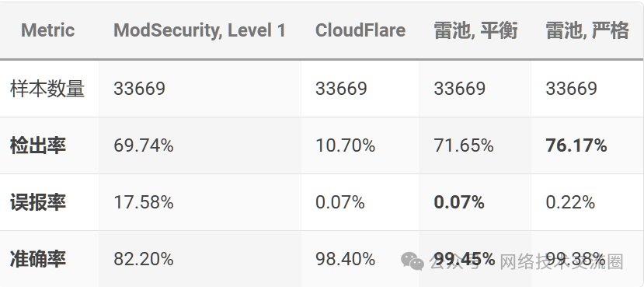This screenshot has width=644, height=287.
Task: Select the 雷池, 平衡 column header
Action: 475,30
